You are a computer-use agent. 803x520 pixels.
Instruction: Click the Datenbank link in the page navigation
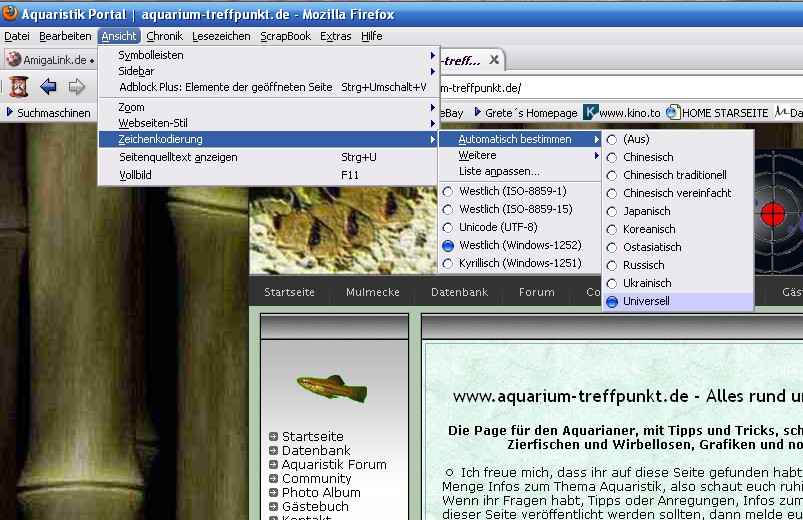459,292
